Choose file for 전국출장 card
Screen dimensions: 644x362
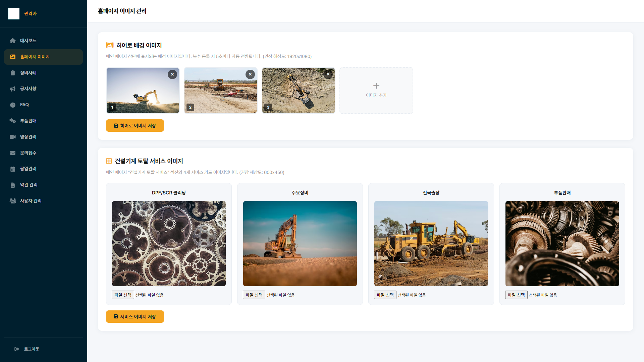385,295
